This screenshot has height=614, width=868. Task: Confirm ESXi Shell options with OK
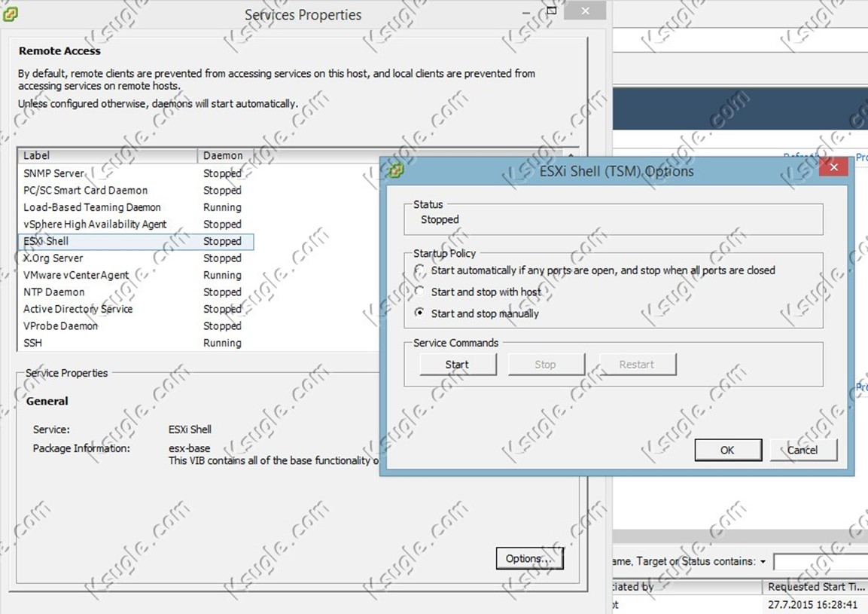click(728, 450)
